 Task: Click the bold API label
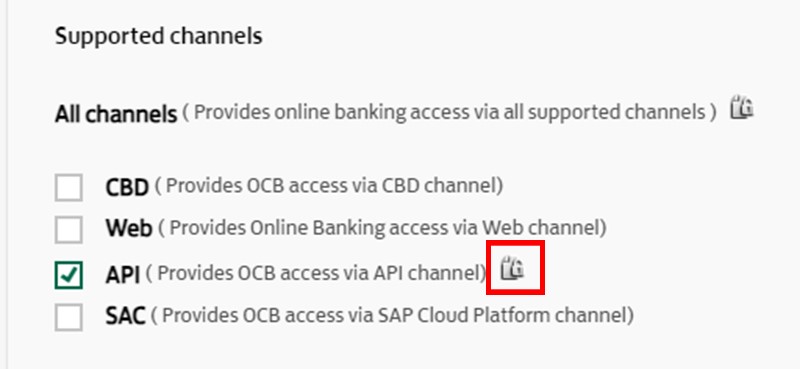[x=122, y=276]
